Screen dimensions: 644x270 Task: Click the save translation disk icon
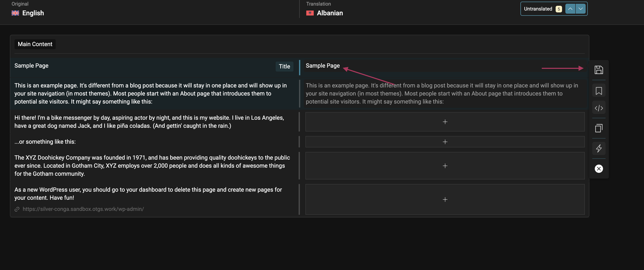tap(598, 70)
